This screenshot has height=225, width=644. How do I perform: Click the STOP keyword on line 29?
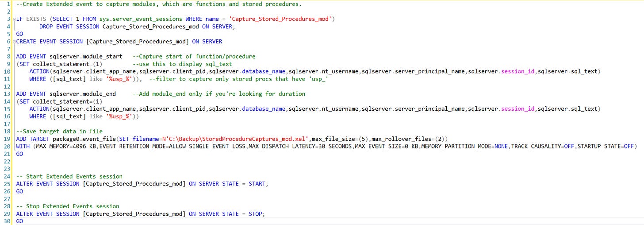(x=255, y=213)
